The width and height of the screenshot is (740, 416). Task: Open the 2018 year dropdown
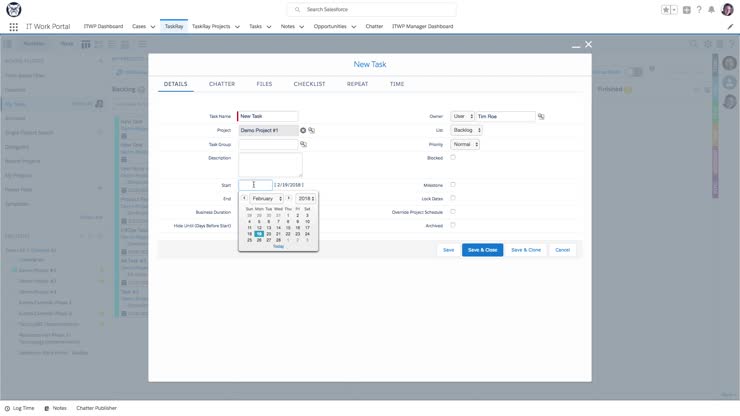306,198
